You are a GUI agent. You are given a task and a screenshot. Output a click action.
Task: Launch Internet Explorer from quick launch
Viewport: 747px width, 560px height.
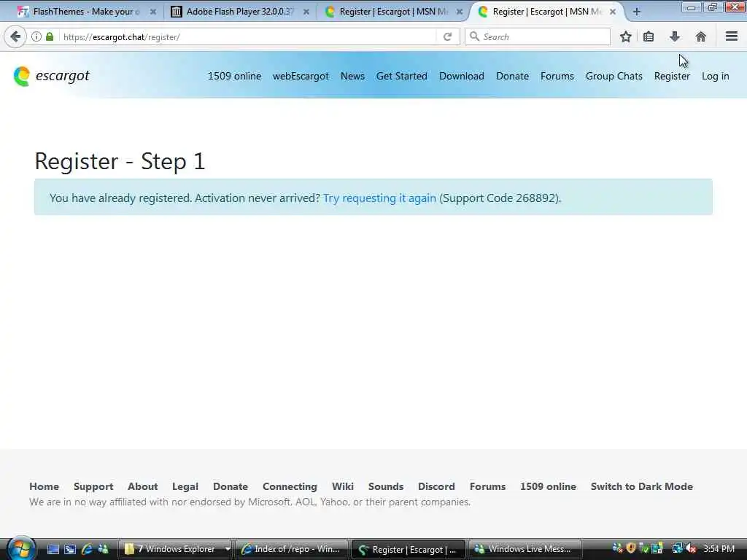(x=87, y=549)
